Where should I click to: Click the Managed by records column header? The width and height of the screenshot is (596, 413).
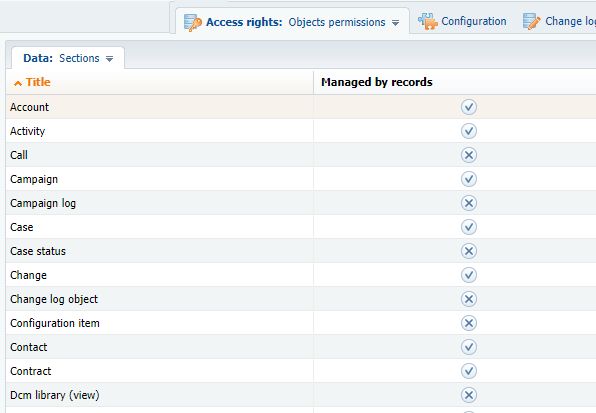377,82
